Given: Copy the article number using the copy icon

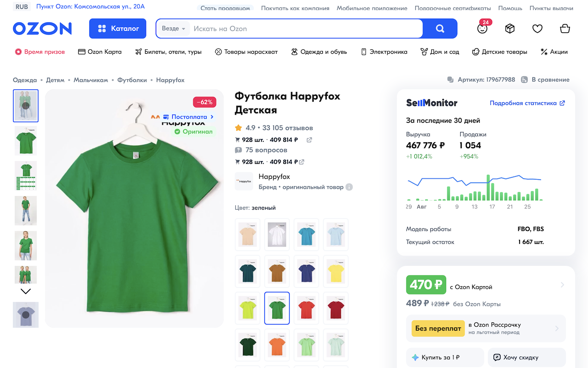Looking at the screenshot, I should 450,79.
